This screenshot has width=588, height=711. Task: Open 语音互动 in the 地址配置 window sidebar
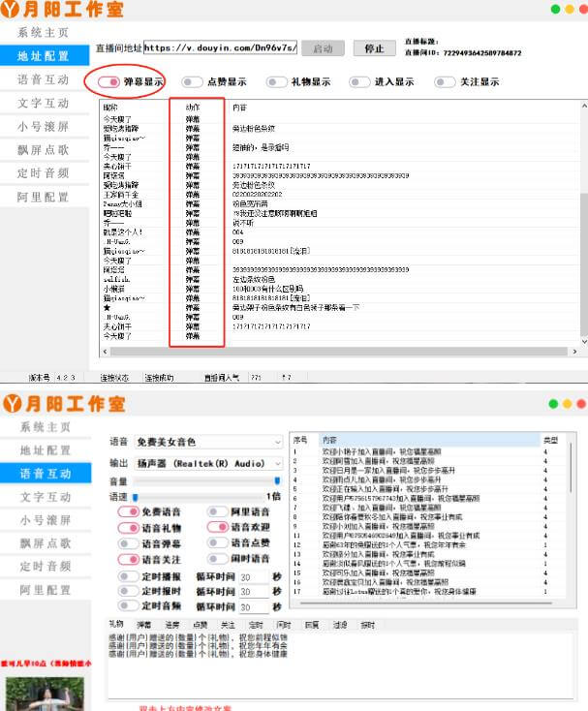(44, 79)
